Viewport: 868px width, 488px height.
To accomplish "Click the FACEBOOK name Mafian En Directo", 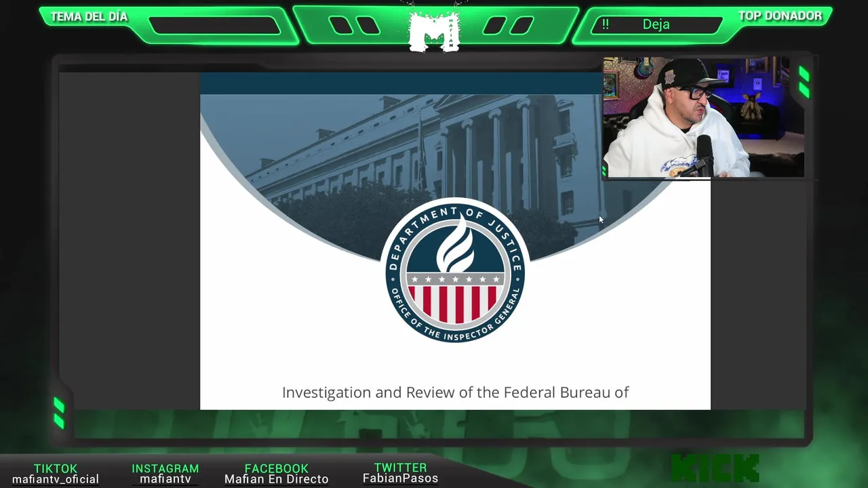I will point(277,479).
